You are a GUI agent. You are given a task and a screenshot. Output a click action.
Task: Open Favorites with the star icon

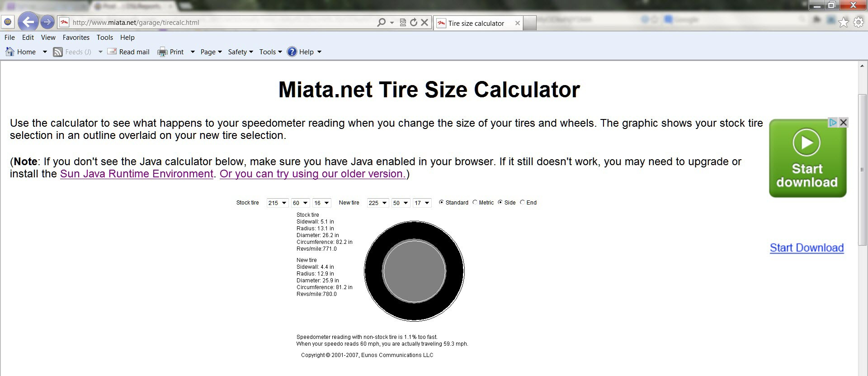[844, 22]
